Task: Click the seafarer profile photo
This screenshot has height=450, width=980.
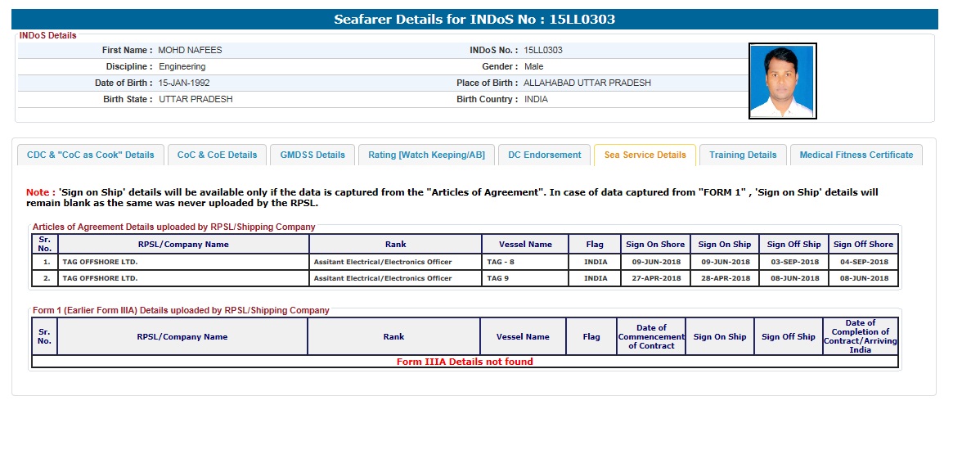Action: [x=782, y=80]
